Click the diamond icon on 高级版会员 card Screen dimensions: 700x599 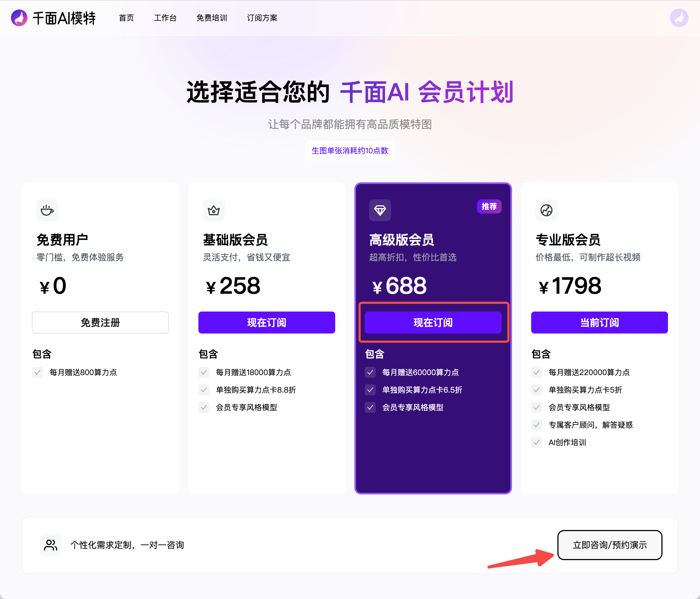click(380, 210)
